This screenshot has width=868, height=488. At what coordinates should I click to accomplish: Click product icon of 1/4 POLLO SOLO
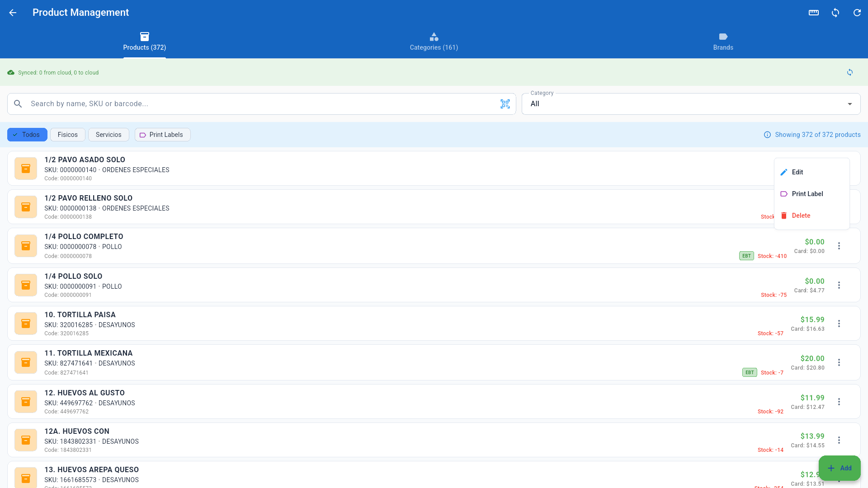(26, 285)
